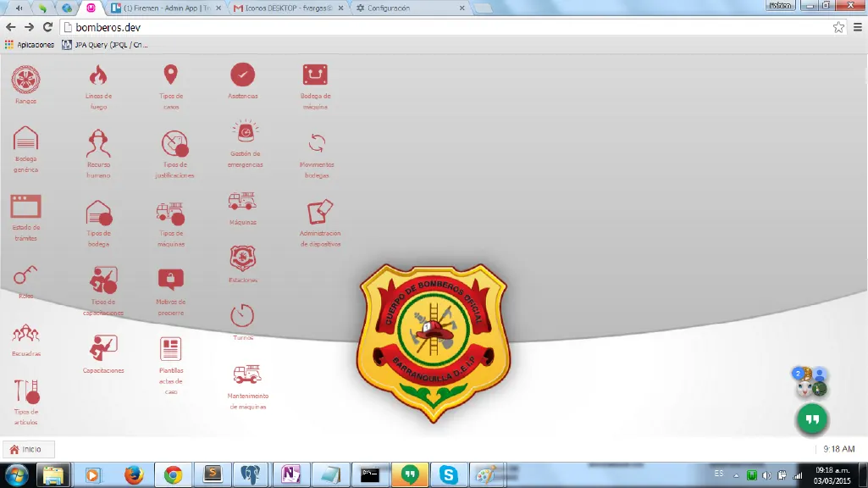Reload the bomberos.dev page
This screenshot has height=488, width=868.
point(47,26)
